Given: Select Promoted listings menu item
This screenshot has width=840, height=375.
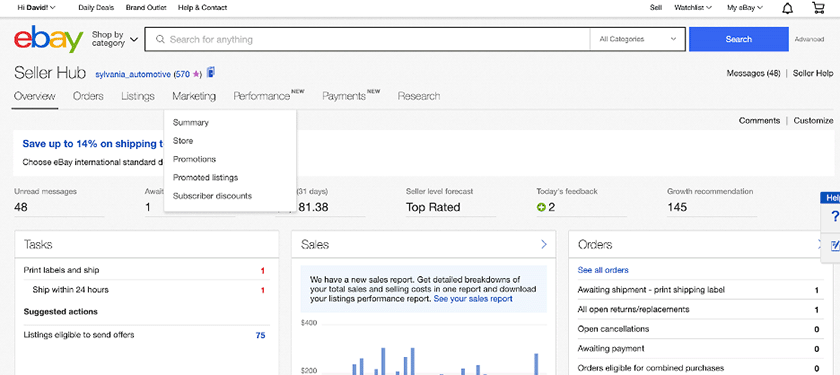Looking at the screenshot, I should coord(205,177).
